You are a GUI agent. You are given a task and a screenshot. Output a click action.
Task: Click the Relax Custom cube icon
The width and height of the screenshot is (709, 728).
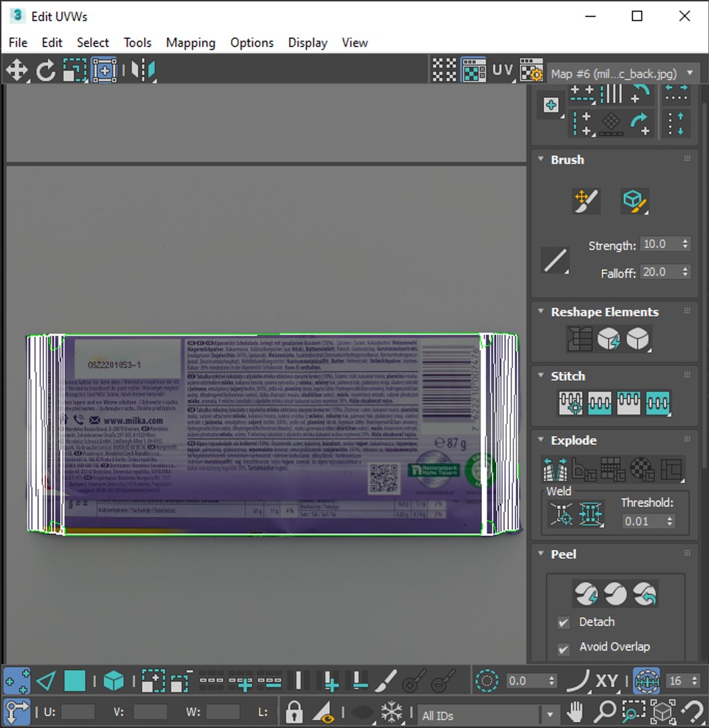pyautogui.click(x=638, y=339)
